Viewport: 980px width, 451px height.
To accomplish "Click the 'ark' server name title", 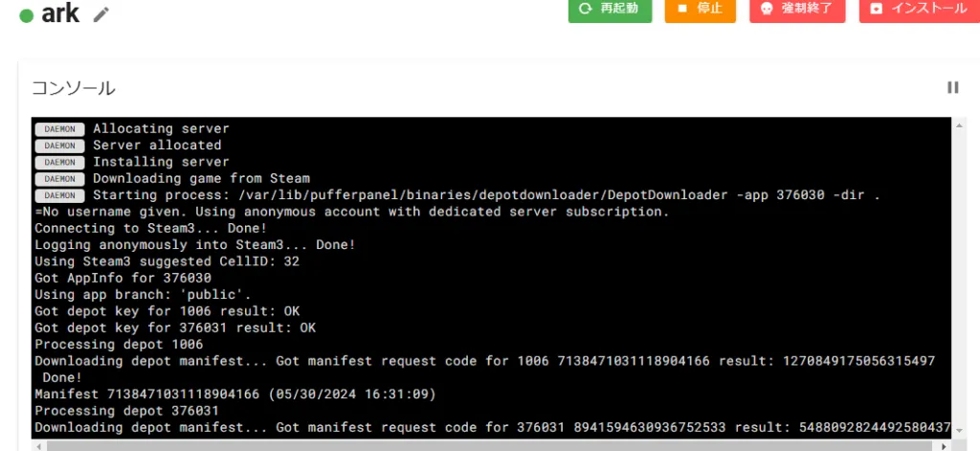I will 60,14.
